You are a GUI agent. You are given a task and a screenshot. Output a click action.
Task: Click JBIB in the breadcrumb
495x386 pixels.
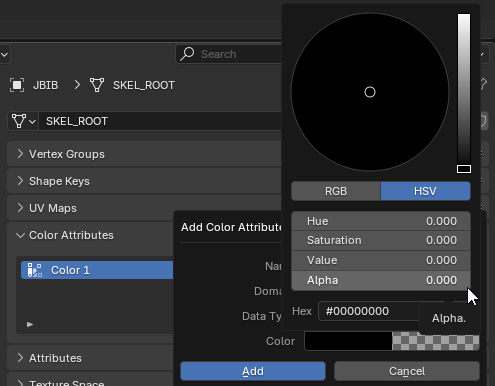tap(46, 85)
